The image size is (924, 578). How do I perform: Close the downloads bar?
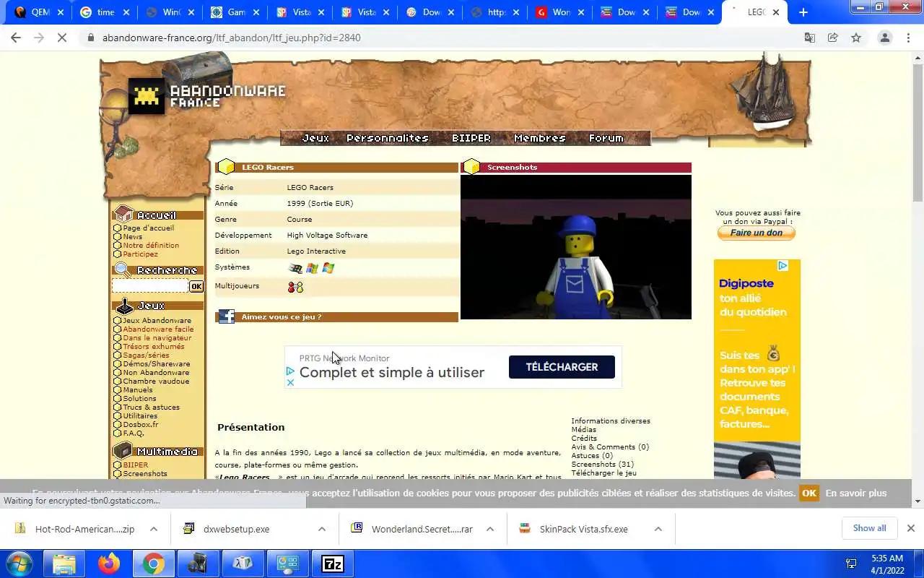(910, 528)
